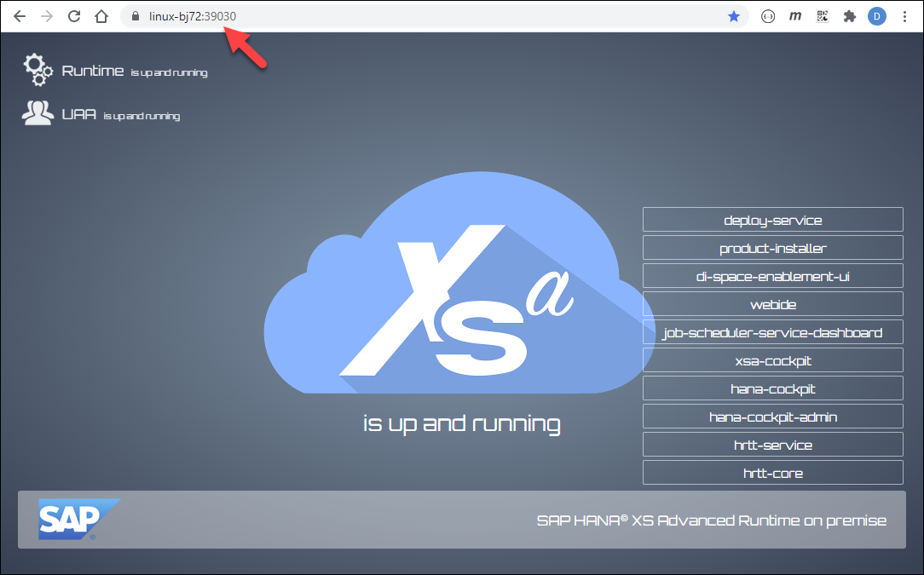Image resolution: width=924 pixels, height=575 pixels.
Task: Launch the webide application
Action: 772,304
